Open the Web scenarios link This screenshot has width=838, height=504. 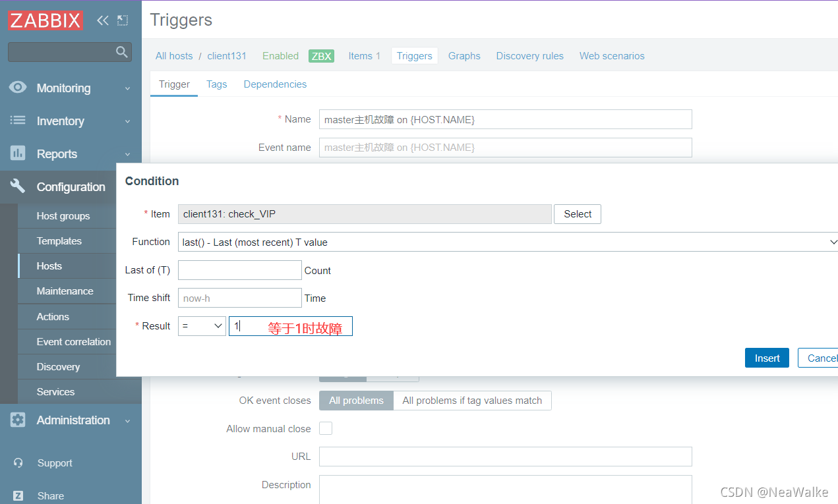click(x=612, y=56)
